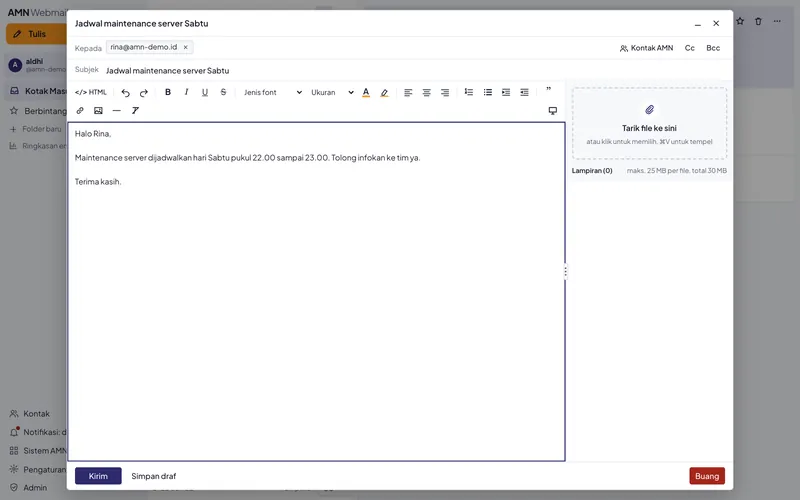This screenshot has height=500, width=800.
Task: Delete the background email with trash icon
Action: click(758, 21)
